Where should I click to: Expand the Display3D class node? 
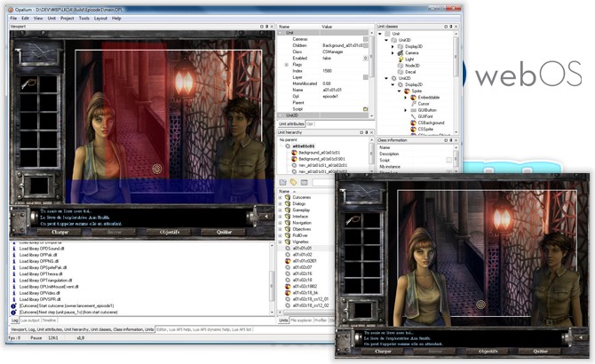(x=393, y=46)
